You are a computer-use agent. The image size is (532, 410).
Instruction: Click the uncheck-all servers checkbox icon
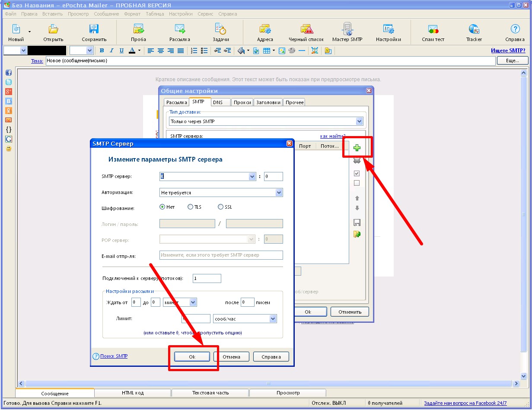357,183
